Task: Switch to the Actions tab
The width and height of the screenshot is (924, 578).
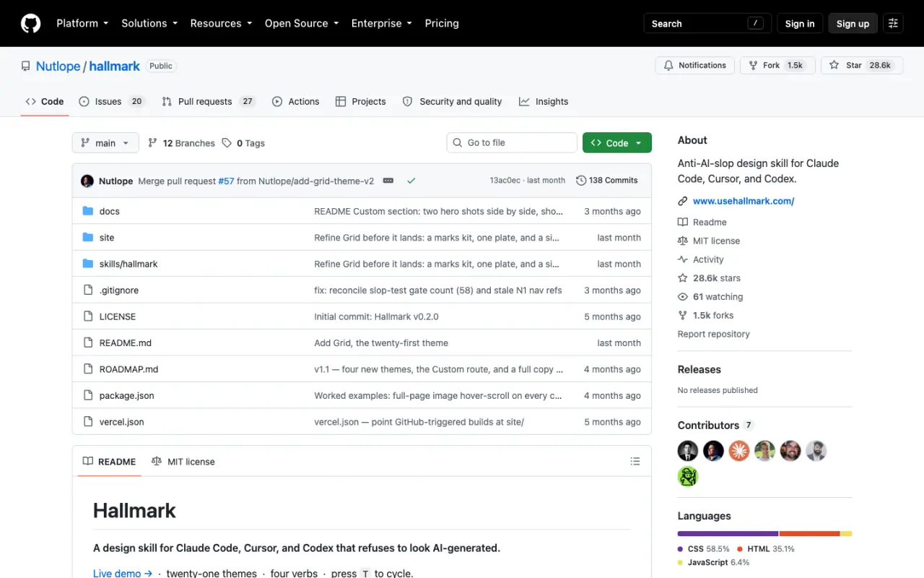Action: [296, 101]
